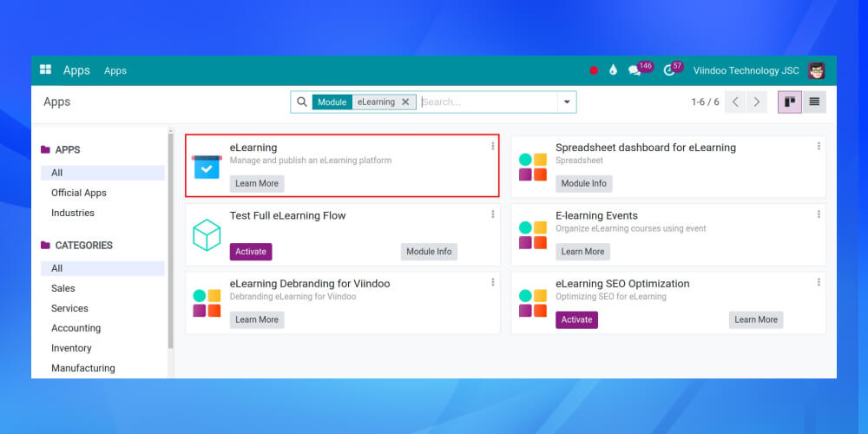Viewport: 868px width, 434px height.
Task: Click Learn More on eLearning Debranding card
Action: 257,319
